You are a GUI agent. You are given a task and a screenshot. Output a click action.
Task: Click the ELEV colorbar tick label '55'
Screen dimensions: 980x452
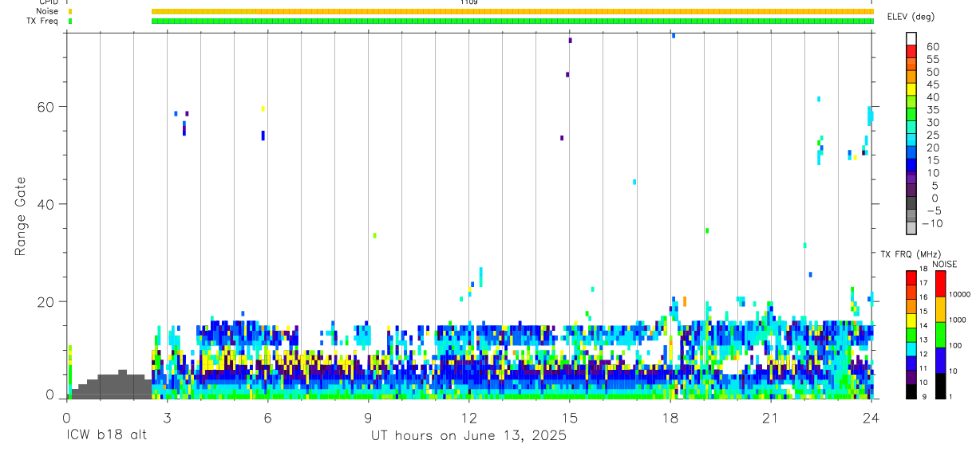932,59
